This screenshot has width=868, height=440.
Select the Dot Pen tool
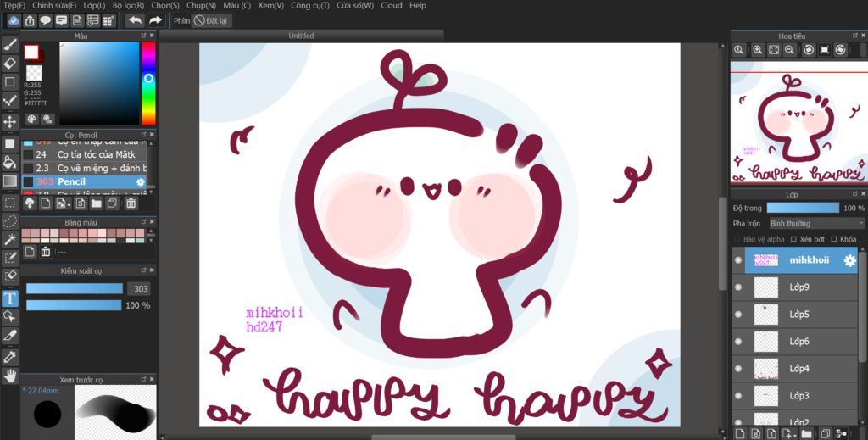tap(9, 101)
